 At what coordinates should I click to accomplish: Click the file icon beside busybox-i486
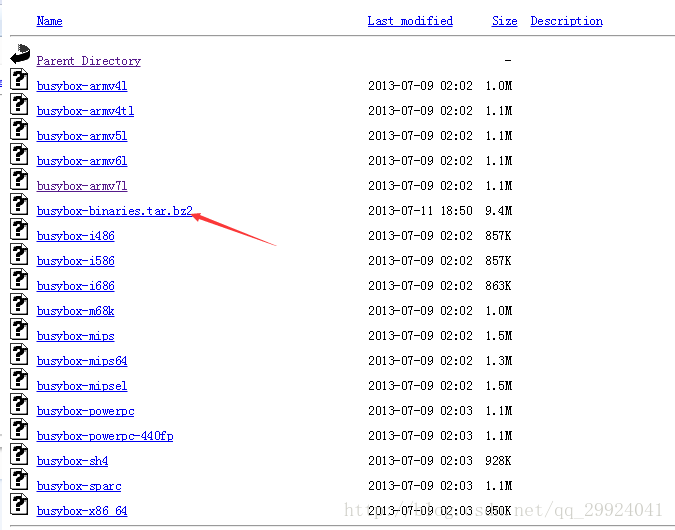(19, 229)
